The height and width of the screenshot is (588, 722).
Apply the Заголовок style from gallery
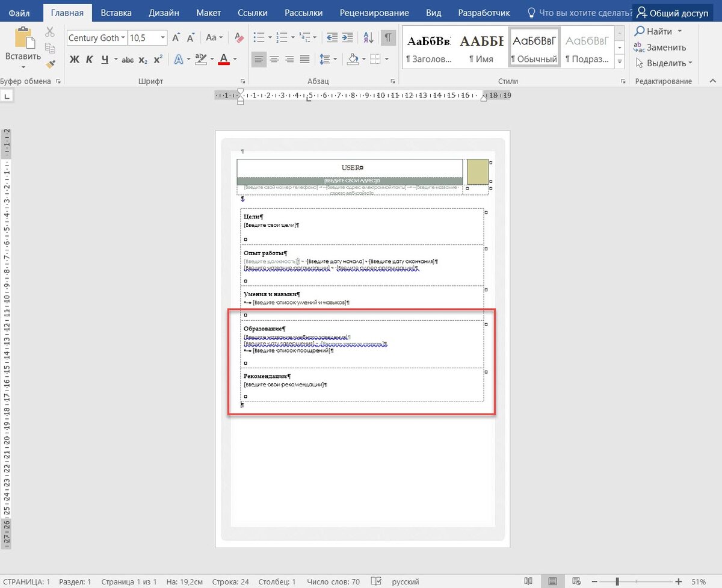click(x=428, y=47)
